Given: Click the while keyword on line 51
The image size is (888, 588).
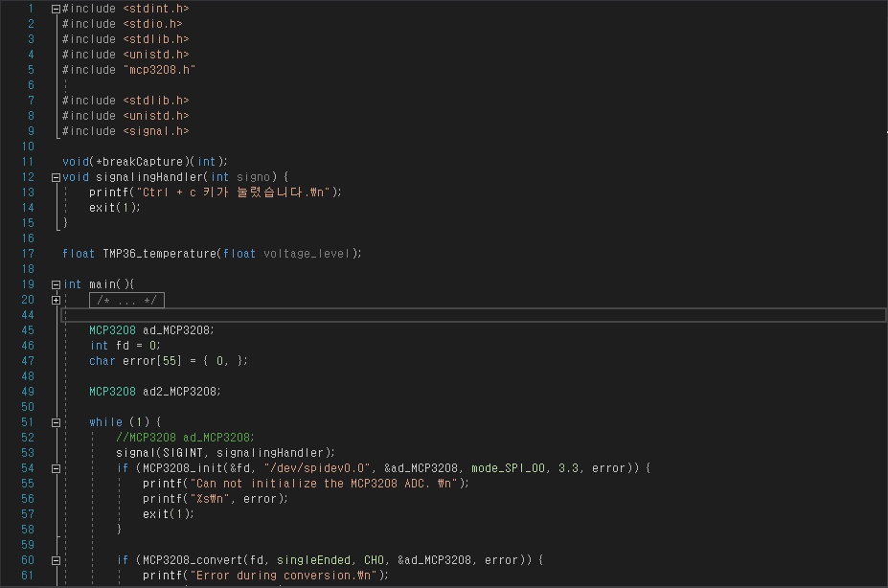Looking at the screenshot, I should (x=105, y=422).
